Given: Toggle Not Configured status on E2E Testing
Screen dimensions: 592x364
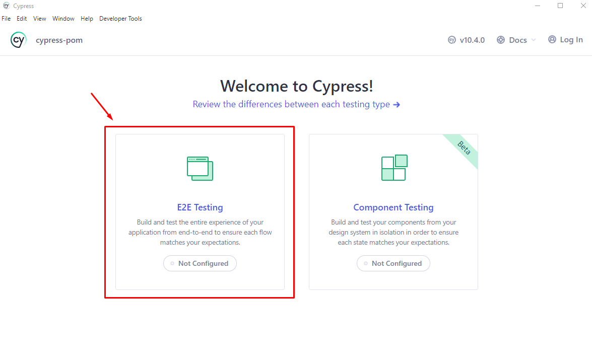Looking at the screenshot, I should tap(200, 263).
